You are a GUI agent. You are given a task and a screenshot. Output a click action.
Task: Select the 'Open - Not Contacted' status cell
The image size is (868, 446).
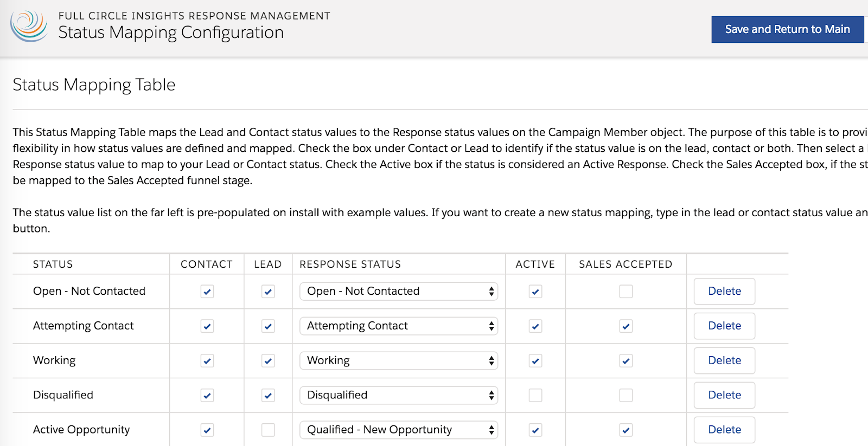(89, 291)
